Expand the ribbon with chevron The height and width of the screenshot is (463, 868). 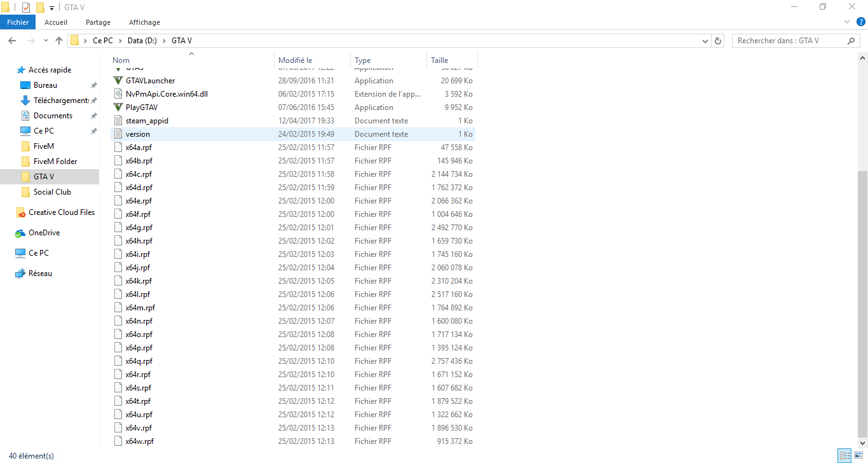(x=847, y=22)
